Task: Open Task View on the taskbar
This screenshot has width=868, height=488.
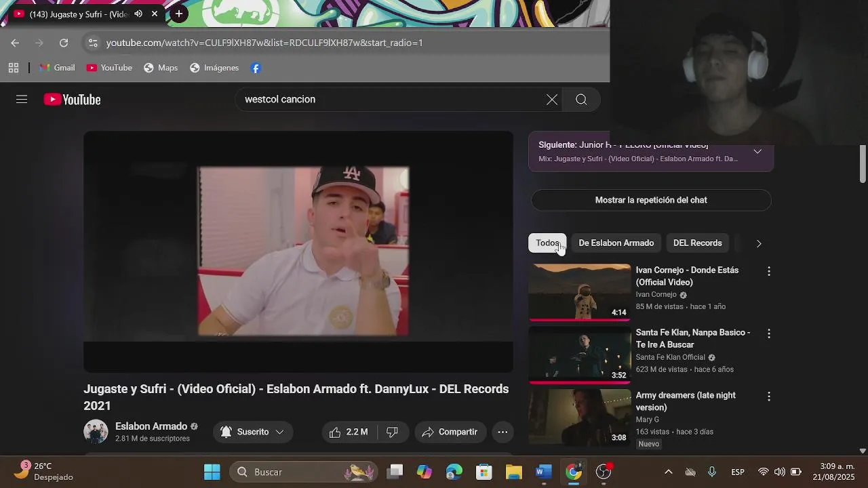Action: pos(395,472)
